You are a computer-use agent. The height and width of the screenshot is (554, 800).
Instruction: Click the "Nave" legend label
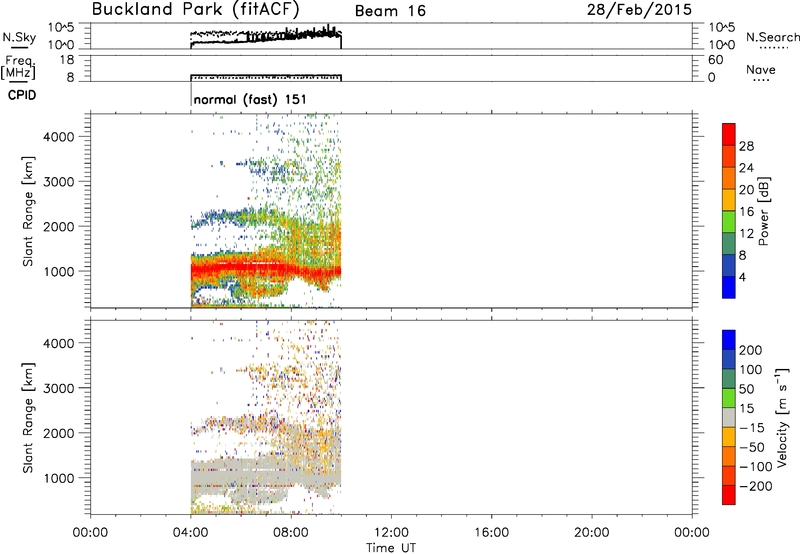coord(761,70)
